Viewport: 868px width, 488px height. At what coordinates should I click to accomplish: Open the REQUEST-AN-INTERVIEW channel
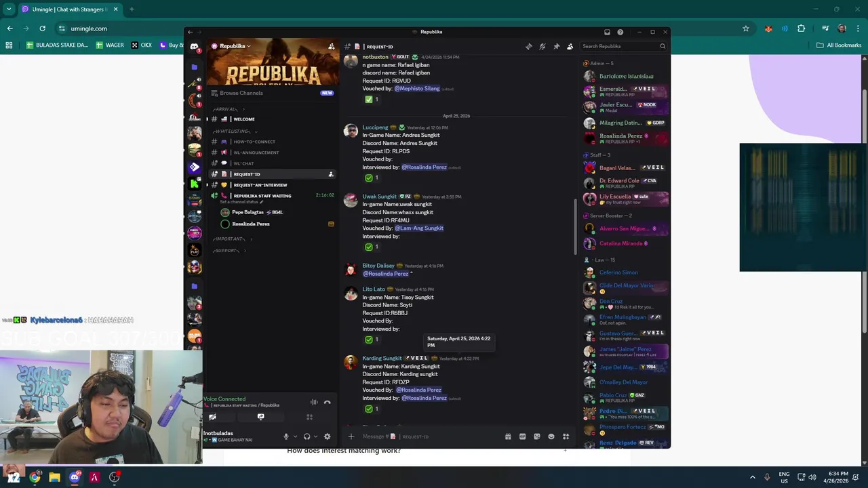[x=271, y=185]
